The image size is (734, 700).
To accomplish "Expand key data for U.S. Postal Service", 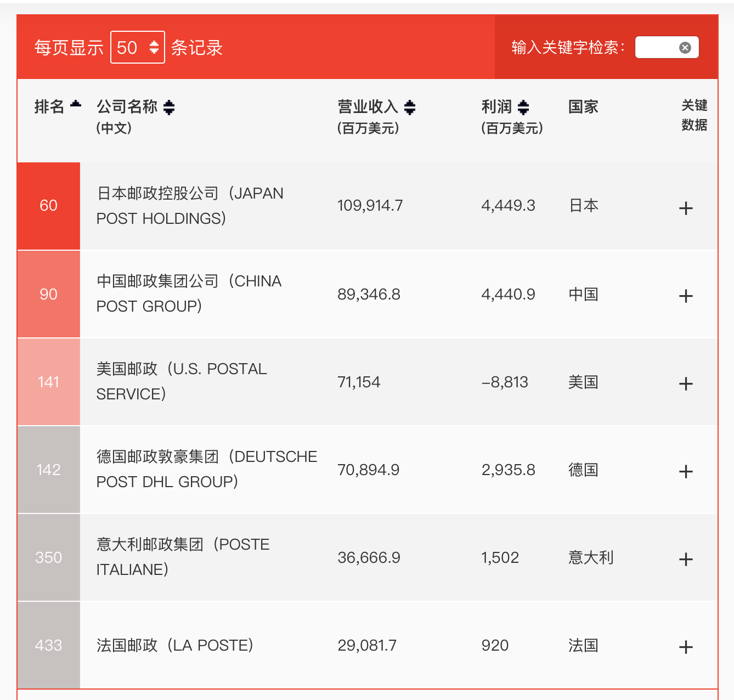I will pos(686,384).
